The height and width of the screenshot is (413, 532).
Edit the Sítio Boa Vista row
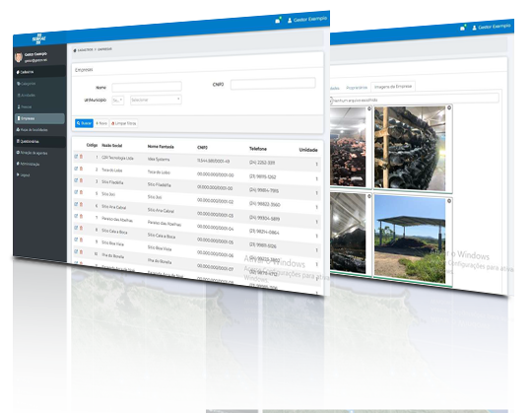coord(76,240)
